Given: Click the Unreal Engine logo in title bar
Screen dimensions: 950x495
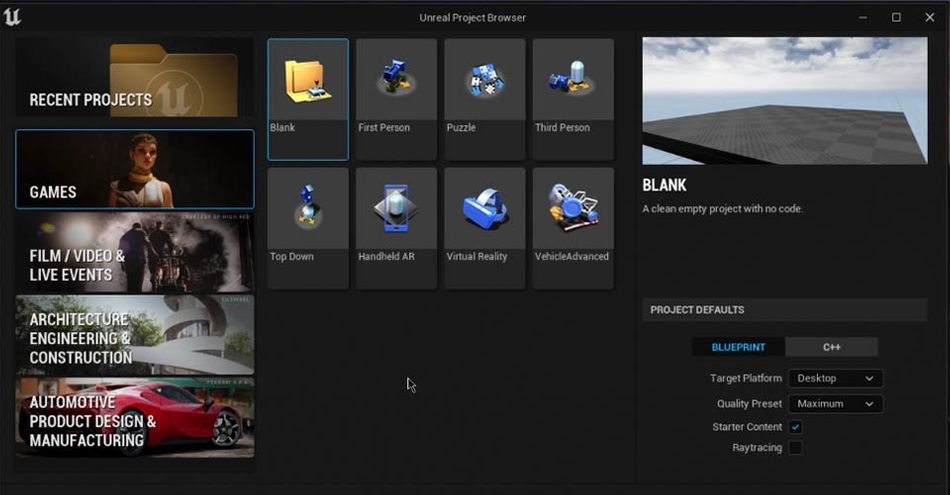Looking at the screenshot, I should point(12,17).
